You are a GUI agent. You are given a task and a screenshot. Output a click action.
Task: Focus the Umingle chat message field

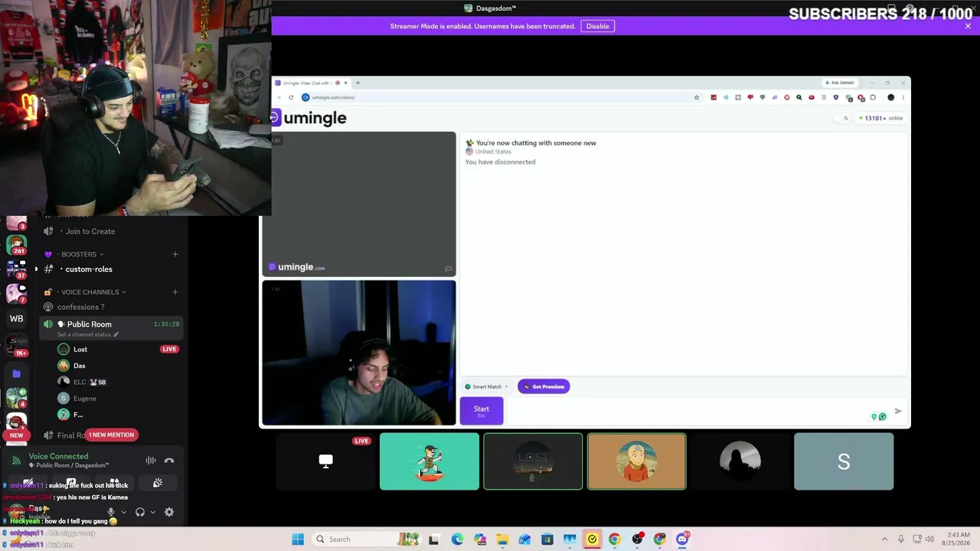pyautogui.click(x=689, y=411)
